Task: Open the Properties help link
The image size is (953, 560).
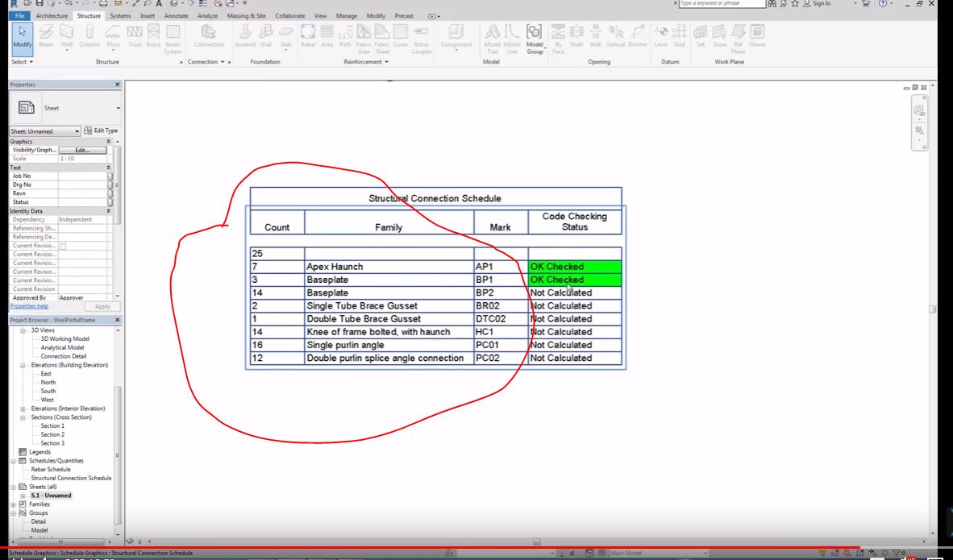Action: pos(30,305)
